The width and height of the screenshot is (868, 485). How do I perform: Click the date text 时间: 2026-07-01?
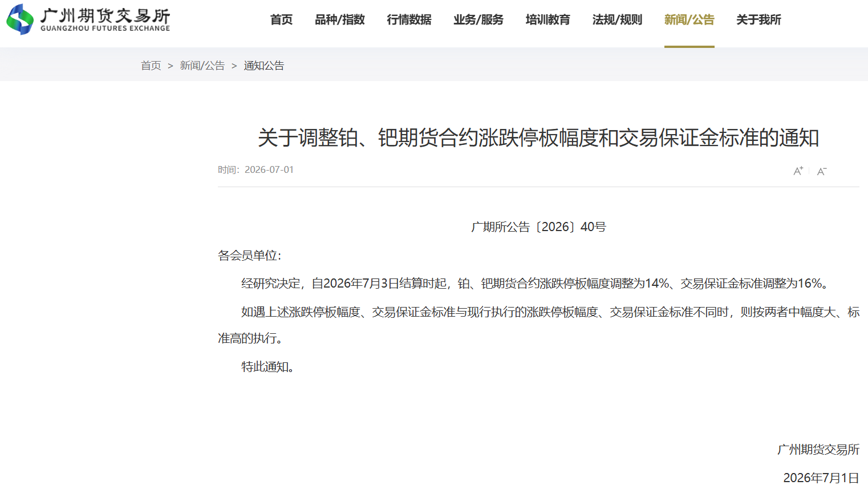255,170
